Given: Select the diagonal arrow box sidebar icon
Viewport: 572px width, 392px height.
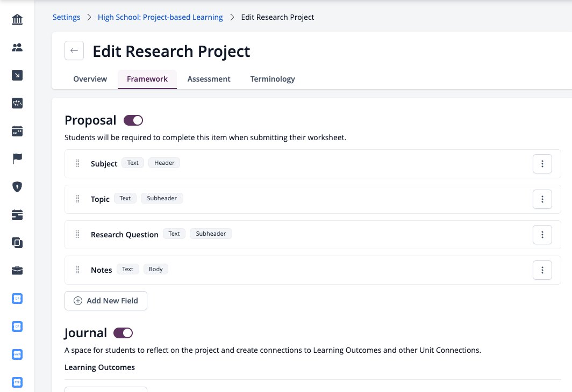Looking at the screenshot, I should pyautogui.click(x=17, y=75).
